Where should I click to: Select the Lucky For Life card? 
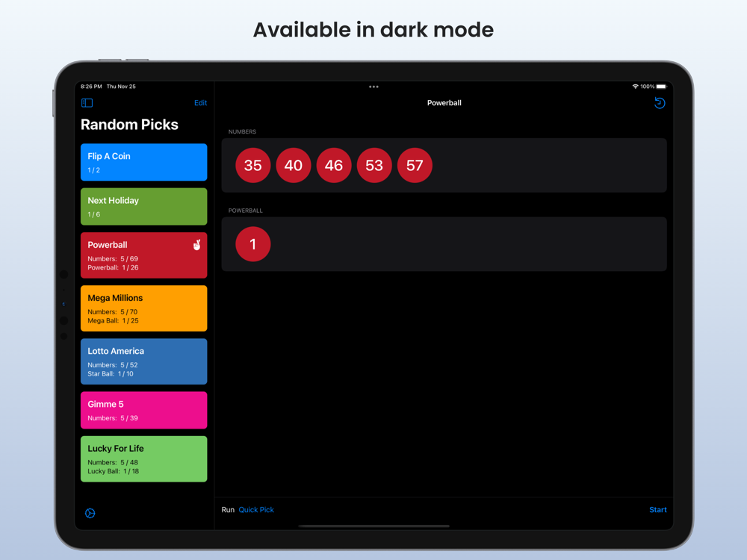pyautogui.click(x=144, y=459)
